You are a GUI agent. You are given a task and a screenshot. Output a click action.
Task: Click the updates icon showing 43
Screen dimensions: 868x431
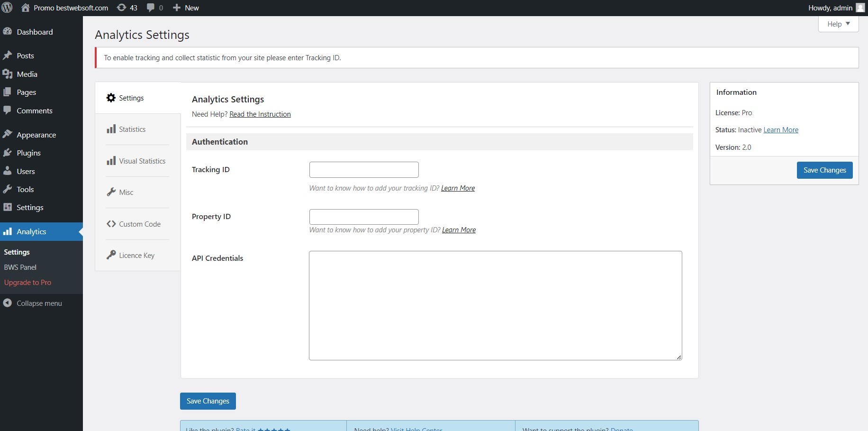122,8
